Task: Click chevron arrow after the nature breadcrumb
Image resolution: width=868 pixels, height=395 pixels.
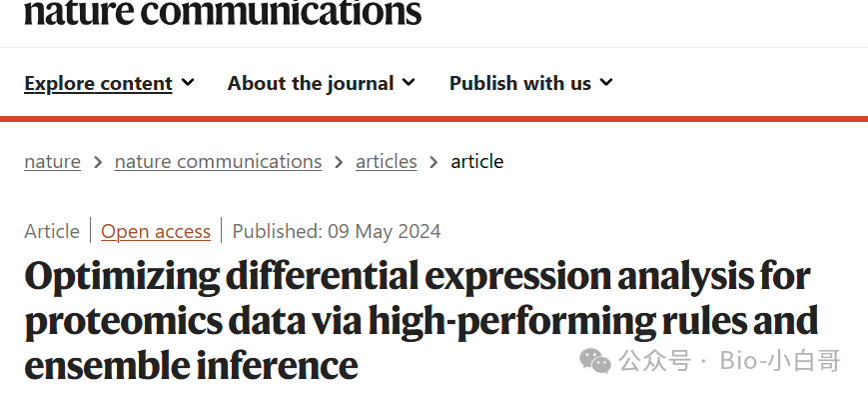Action: 98,162
